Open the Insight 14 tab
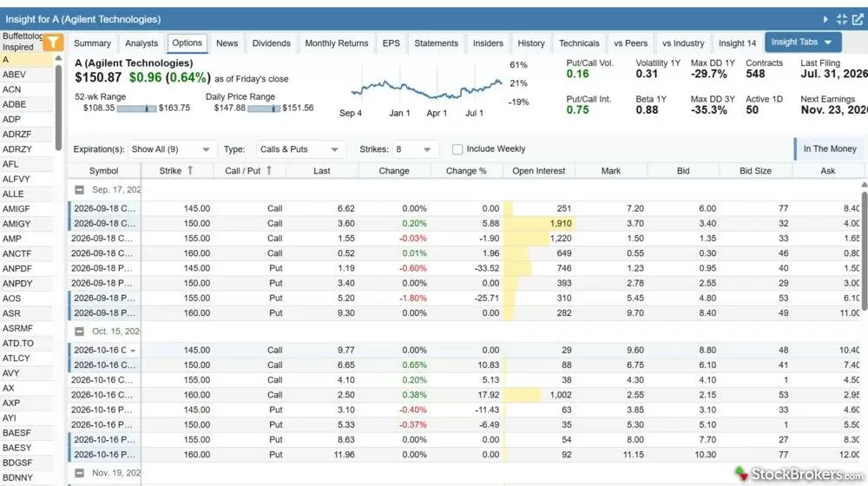The width and height of the screenshot is (868, 486). click(737, 43)
